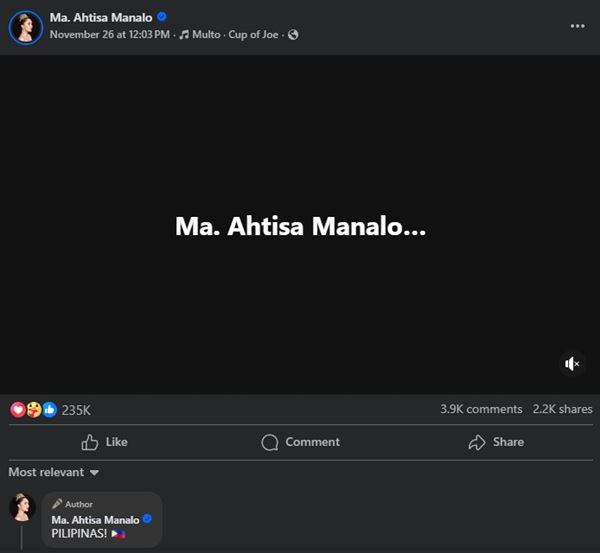Open Ma. Ahtisa Manalo profile name link in header
Image resolution: width=600 pixels, height=553 pixels.
[101, 18]
